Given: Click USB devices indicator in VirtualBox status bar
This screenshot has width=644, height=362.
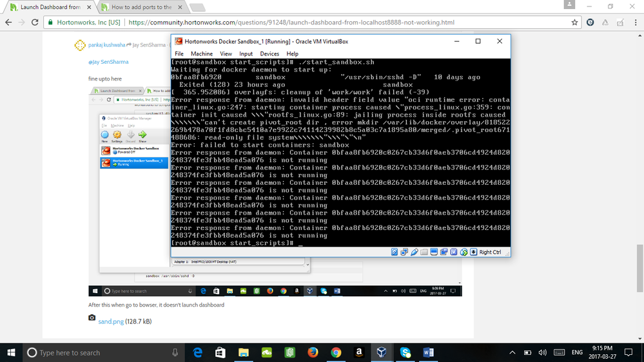Looking at the screenshot, I should tap(414, 252).
